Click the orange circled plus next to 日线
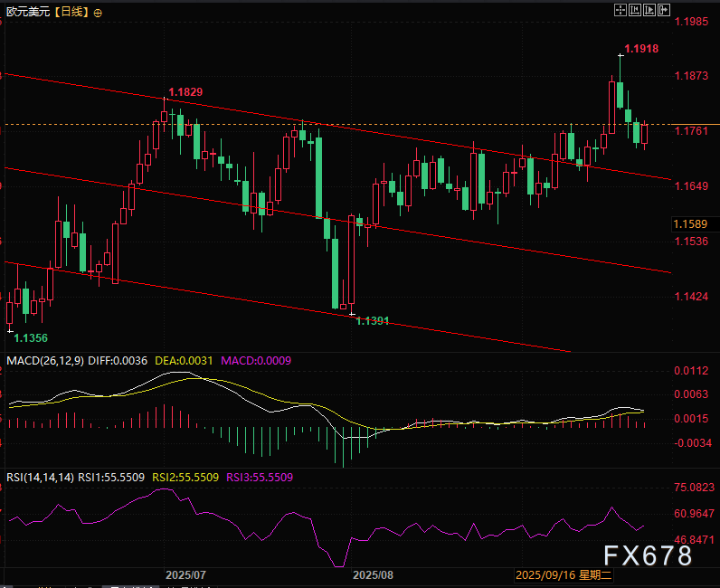The image size is (720, 588). [x=98, y=14]
